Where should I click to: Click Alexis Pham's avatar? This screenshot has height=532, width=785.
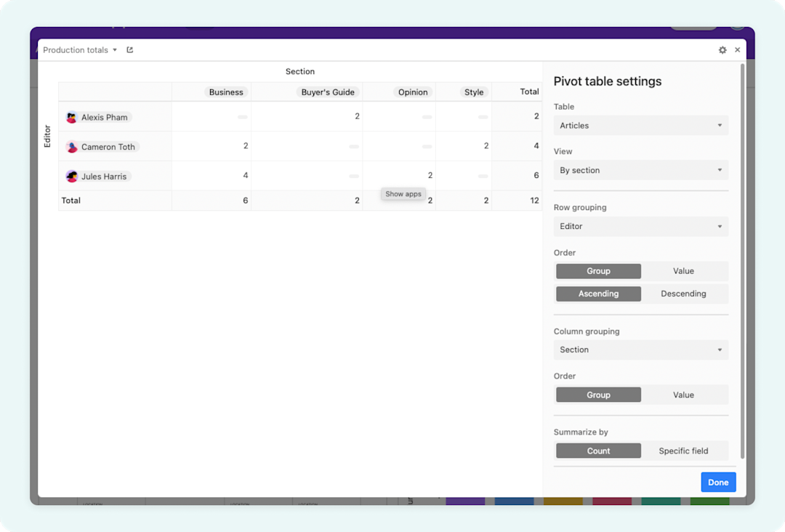(x=71, y=116)
